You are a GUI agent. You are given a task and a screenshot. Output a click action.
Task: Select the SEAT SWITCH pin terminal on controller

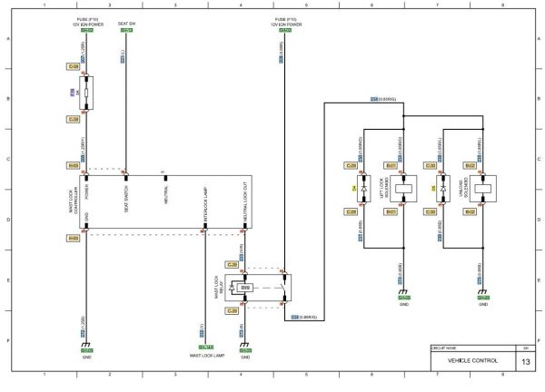(126, 178)
